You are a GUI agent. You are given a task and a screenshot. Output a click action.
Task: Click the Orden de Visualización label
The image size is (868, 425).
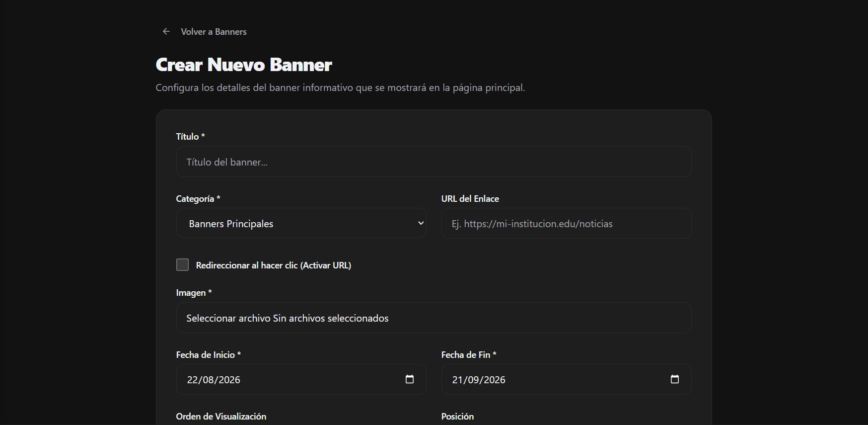click(x=221, y=417)
